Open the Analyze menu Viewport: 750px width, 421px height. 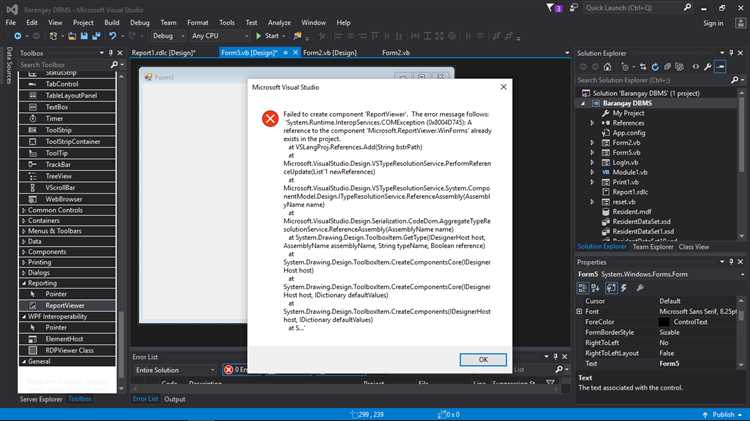279,22
